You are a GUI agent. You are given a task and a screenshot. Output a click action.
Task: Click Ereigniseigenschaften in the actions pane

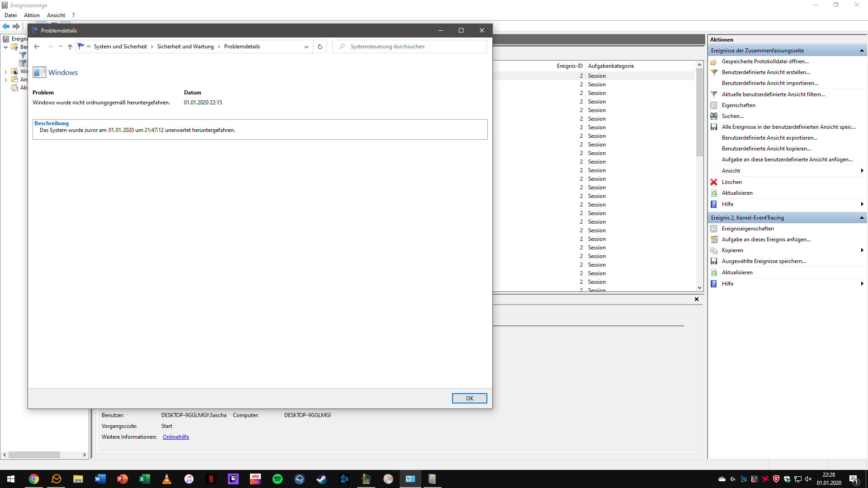click(747, 229)
